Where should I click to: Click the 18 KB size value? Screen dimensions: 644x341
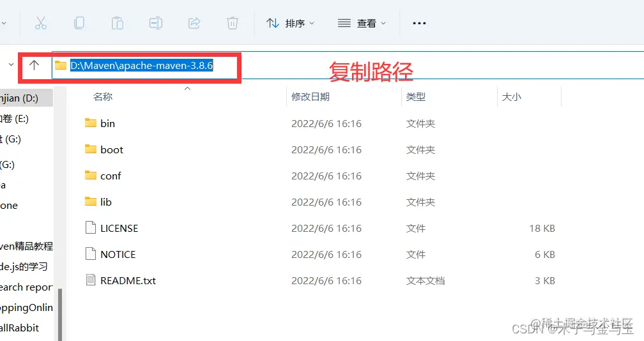(x=542, y=229)
